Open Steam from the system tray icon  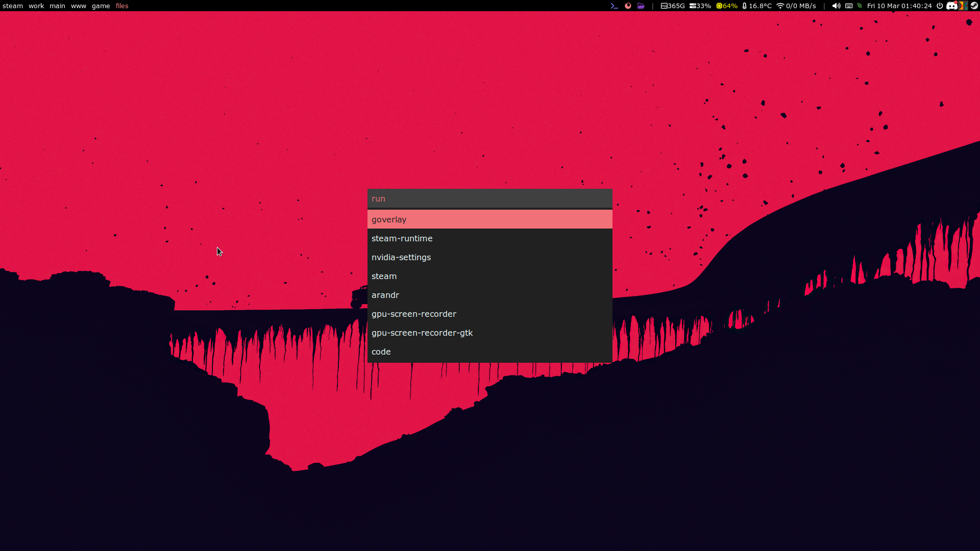point(974,6)
